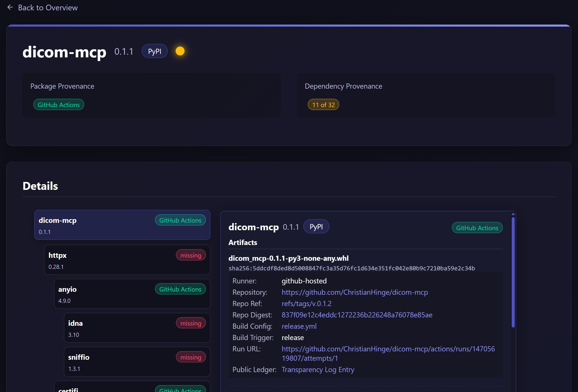
Task: Click the 11 of 32 dependency provenance badge
Action: [323, 104]
